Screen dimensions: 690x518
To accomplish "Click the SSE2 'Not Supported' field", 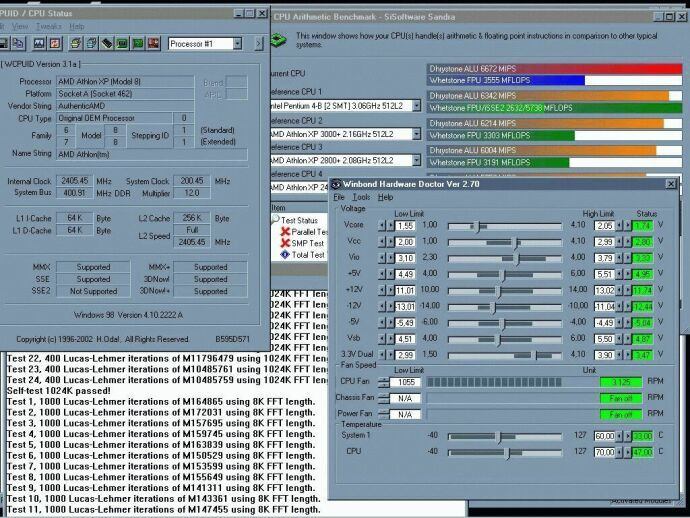I will tap(93, 291).
